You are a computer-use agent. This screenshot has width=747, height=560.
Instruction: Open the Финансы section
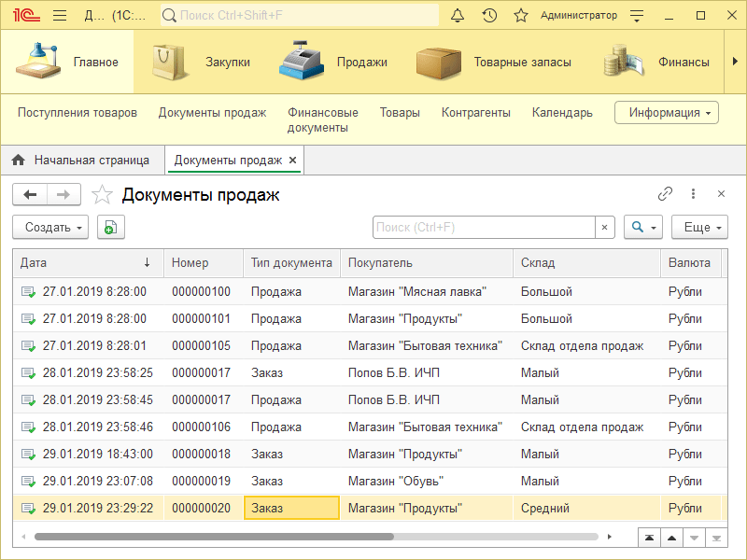[684, 62]
